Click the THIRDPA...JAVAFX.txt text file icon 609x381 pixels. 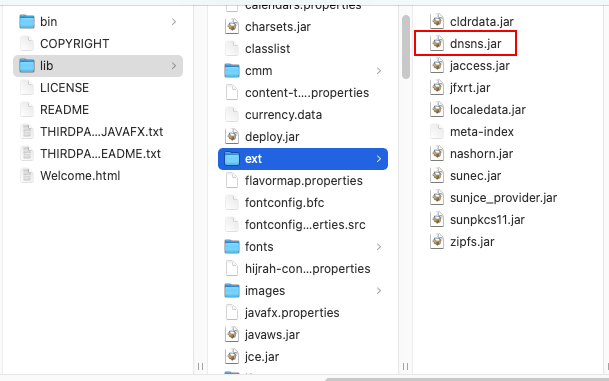click(27, 132)
